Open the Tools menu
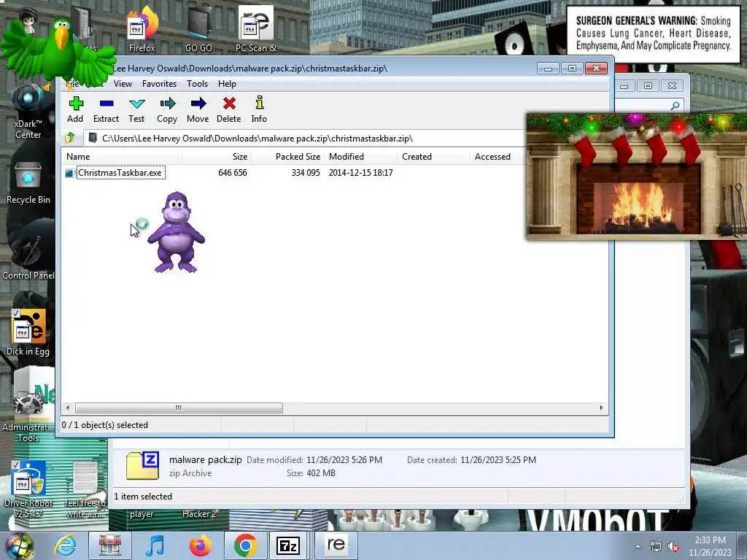Screen dimensions: 747x560 coord(197,84)
